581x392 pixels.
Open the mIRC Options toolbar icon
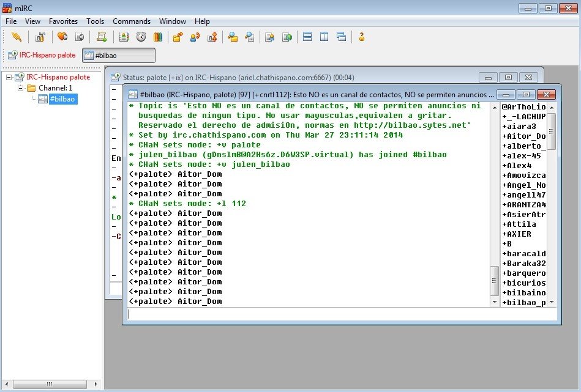coord(40,37)
